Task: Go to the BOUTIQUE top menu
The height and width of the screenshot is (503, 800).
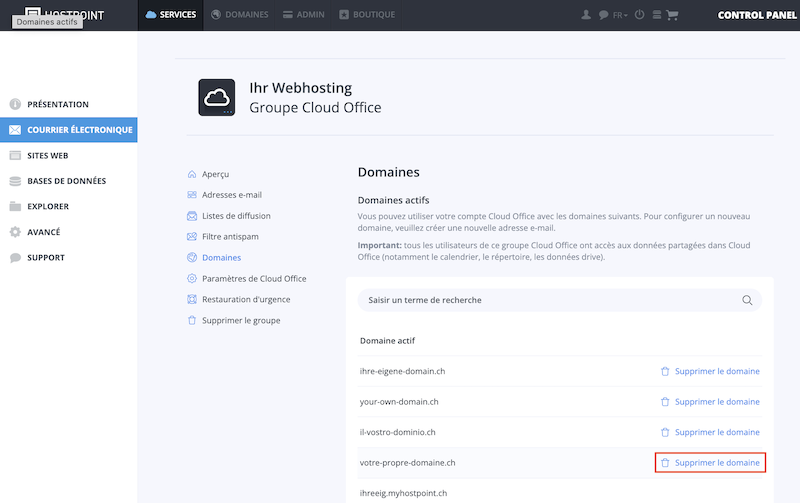Action: tap(367, 15)
